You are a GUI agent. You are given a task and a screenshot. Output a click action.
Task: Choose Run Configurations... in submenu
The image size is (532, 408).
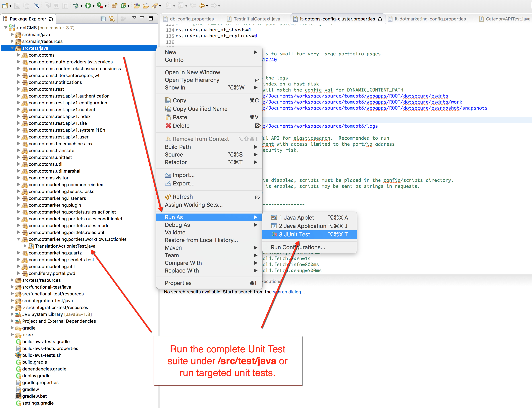point(310,247)
